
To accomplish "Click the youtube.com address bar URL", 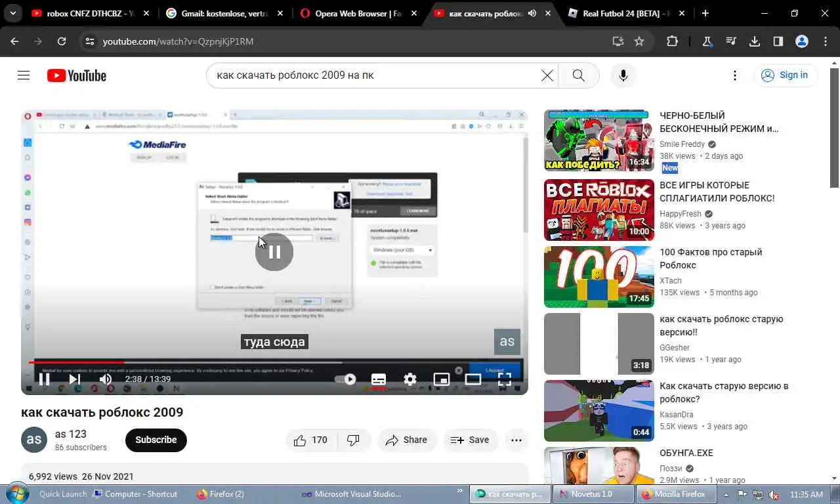I will (178, 41).
